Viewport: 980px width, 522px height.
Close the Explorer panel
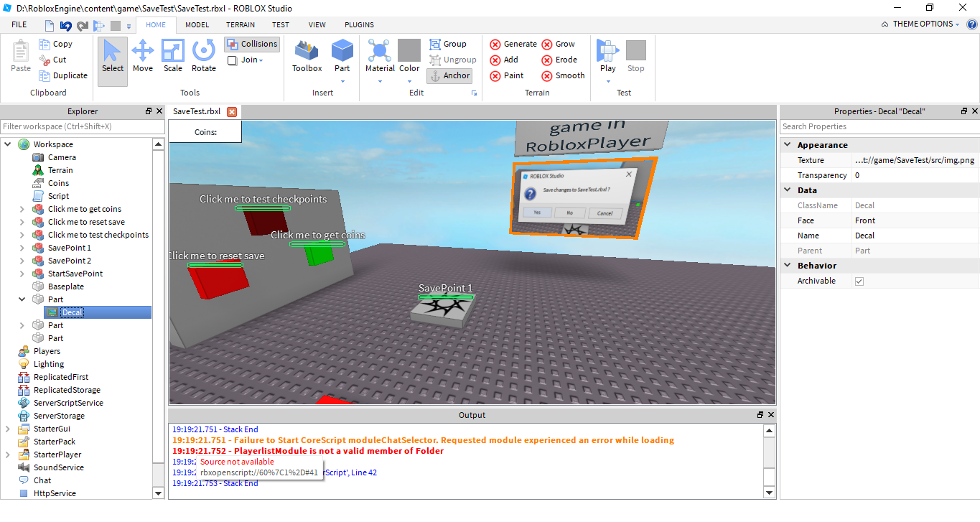click(160, 111)
